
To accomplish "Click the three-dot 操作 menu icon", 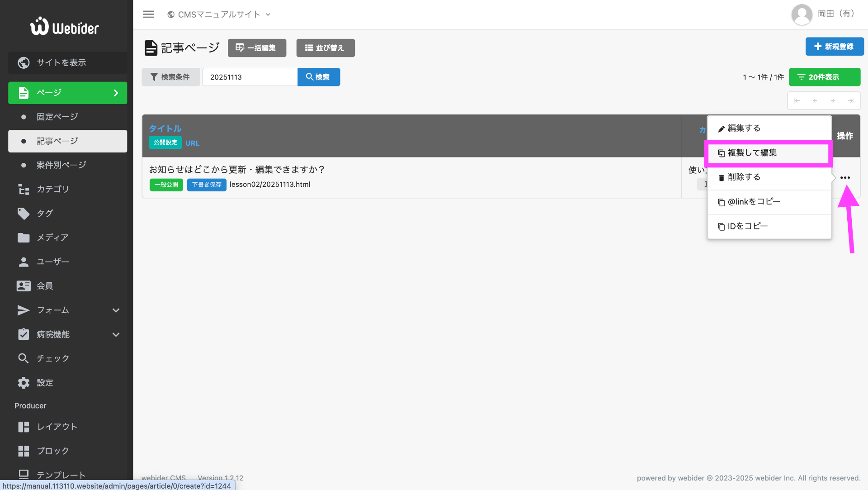I will [x=846, y=177].
